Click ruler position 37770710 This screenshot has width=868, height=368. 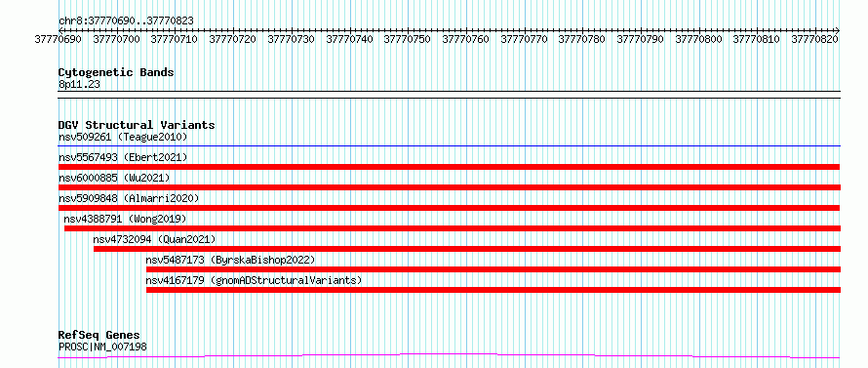tap(174, 39)
